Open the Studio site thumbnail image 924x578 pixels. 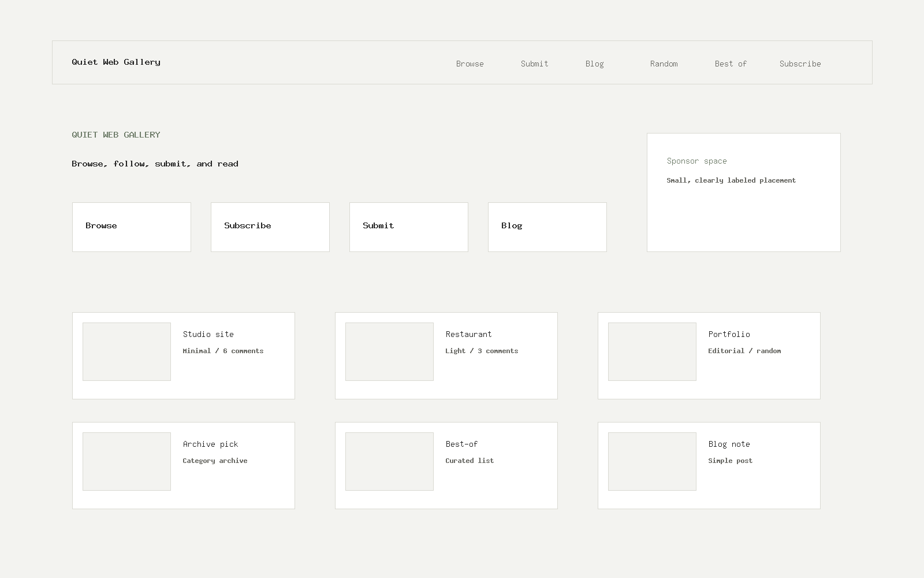(x=126, y=351)
